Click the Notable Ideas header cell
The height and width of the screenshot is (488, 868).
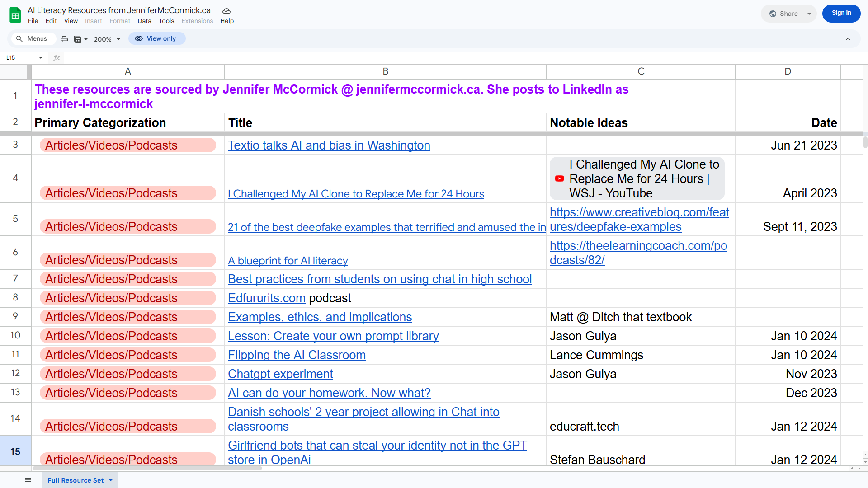641,122
